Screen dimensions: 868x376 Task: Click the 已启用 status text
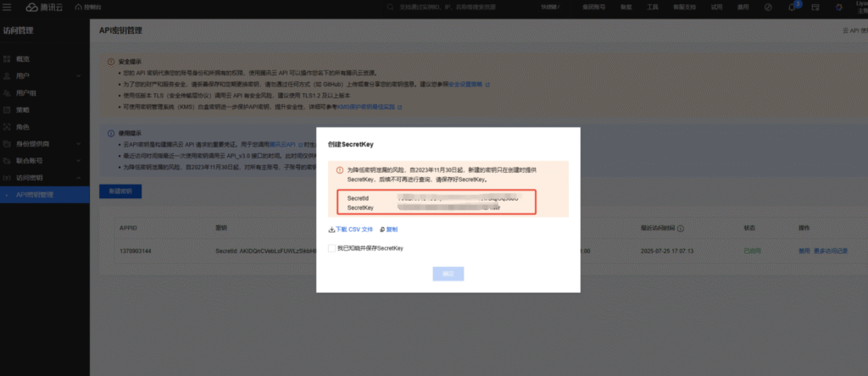(x=753, y=251)
